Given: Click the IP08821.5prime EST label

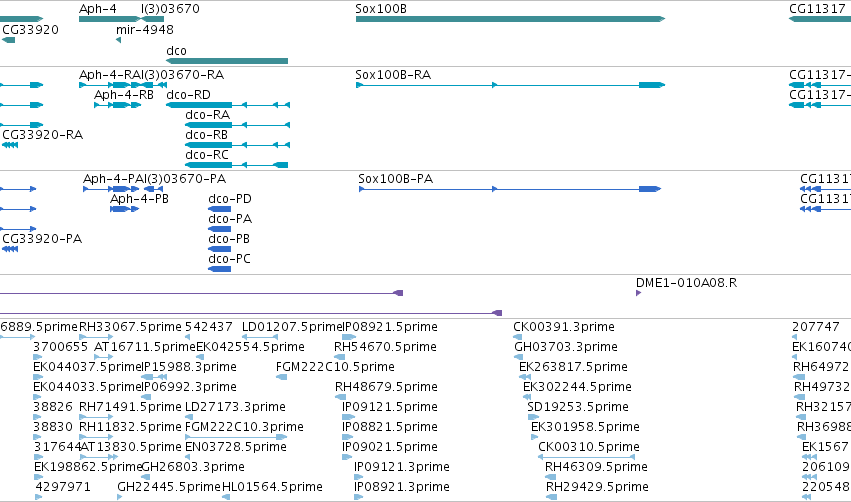Looking at the screenshot, I should click(x=390, y=427).
